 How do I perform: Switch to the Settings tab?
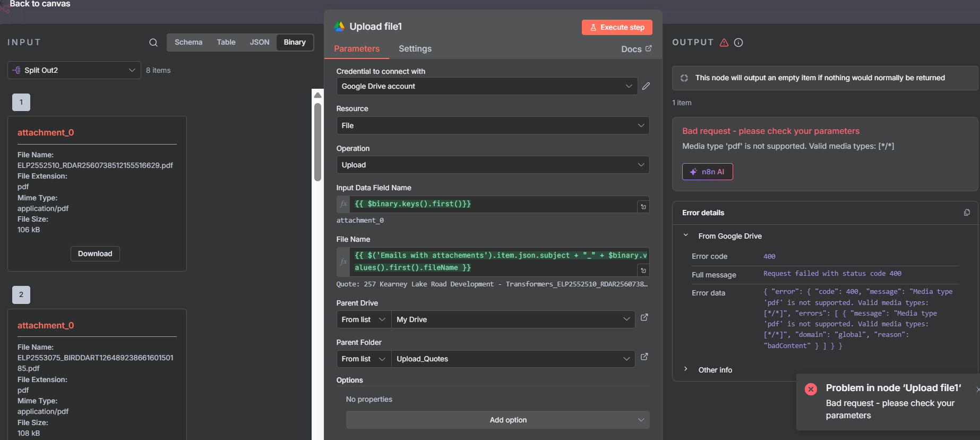[415, 49]
